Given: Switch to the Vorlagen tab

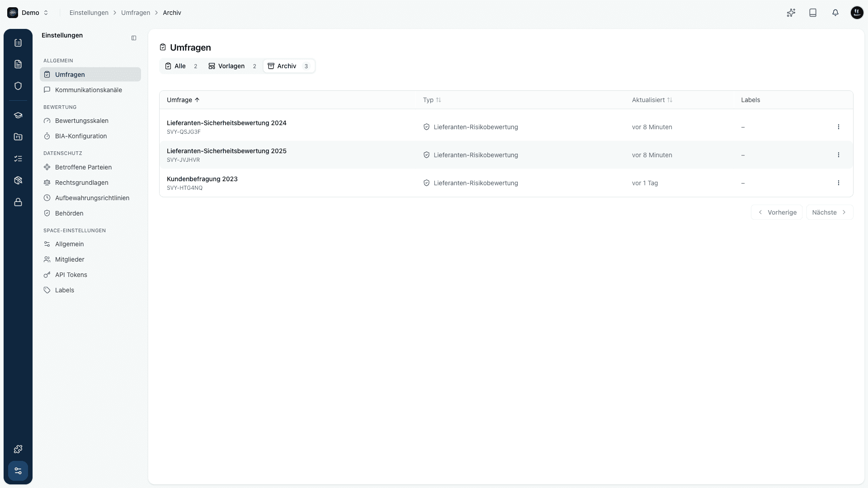Looking at the screenshot, I should (232, 66).
